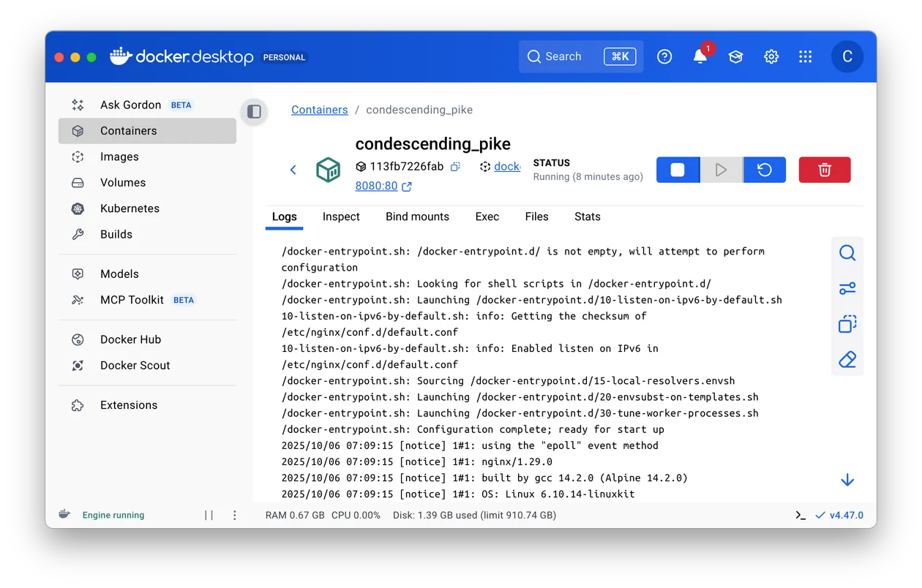Image resolution: width=922 pixels, height=588 pixels.
Task: Open the Kubernetes section
Action: click(147, 208)
